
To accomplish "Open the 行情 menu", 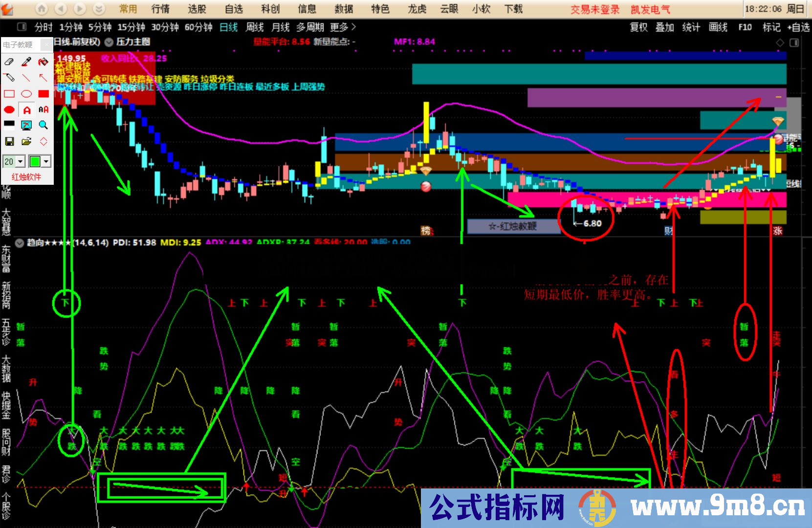I will (x=160, y=9).
